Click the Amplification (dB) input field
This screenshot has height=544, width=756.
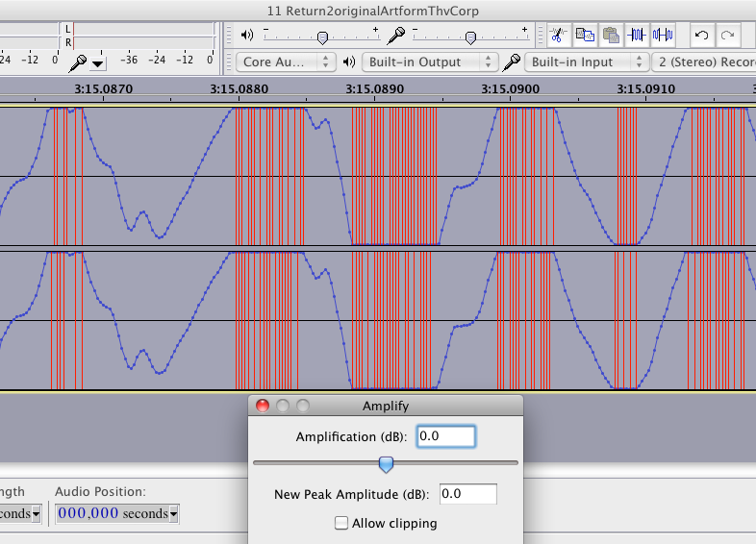click(446, 436)
